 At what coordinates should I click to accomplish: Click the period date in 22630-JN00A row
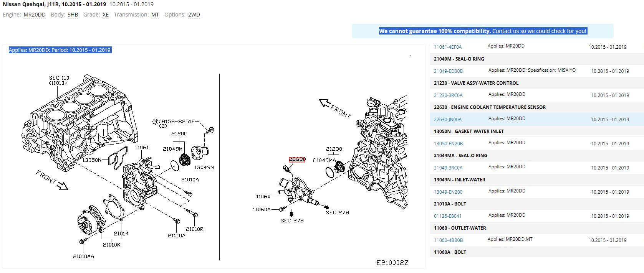[610, 120]
